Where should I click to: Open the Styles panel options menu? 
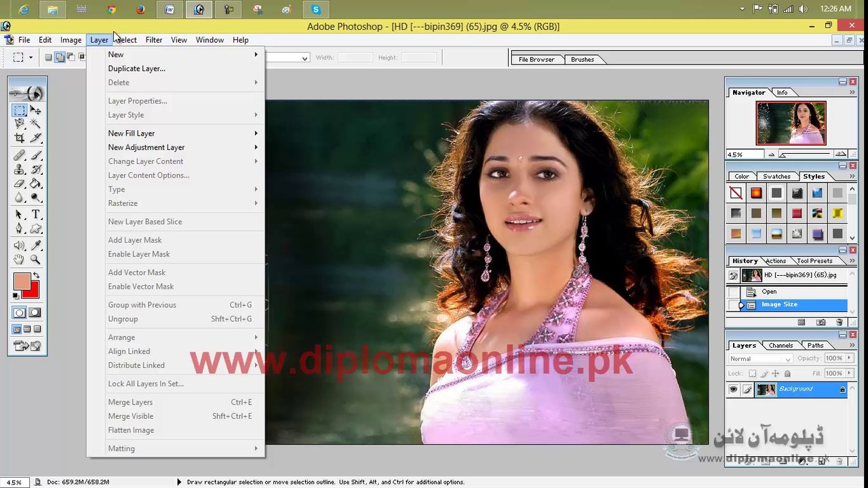pyautogui.click(x=852, y=176)
